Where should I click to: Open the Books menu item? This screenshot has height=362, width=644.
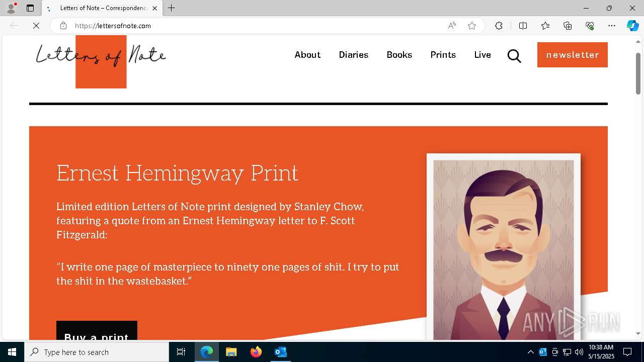click(x=399, y=55)
